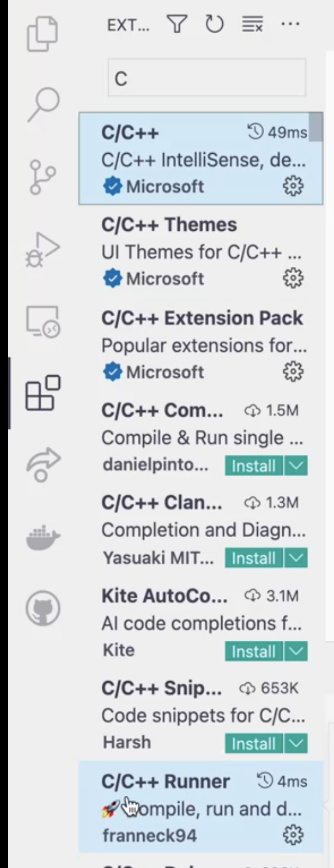Select the Extensions view icon

coord(43,393)
